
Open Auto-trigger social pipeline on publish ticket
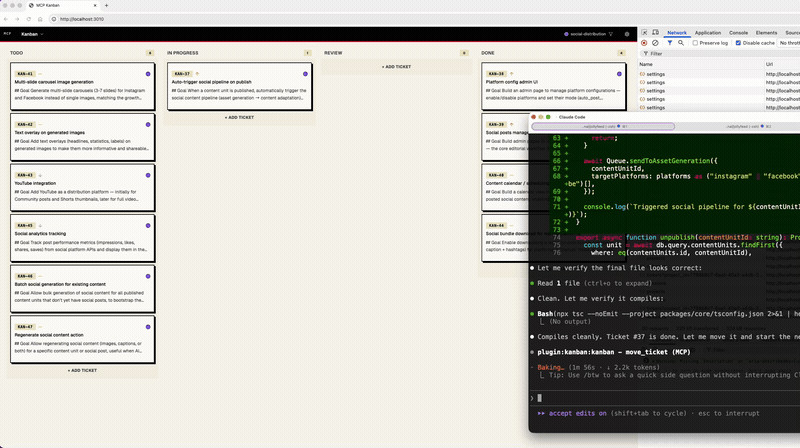click(239, 86)
